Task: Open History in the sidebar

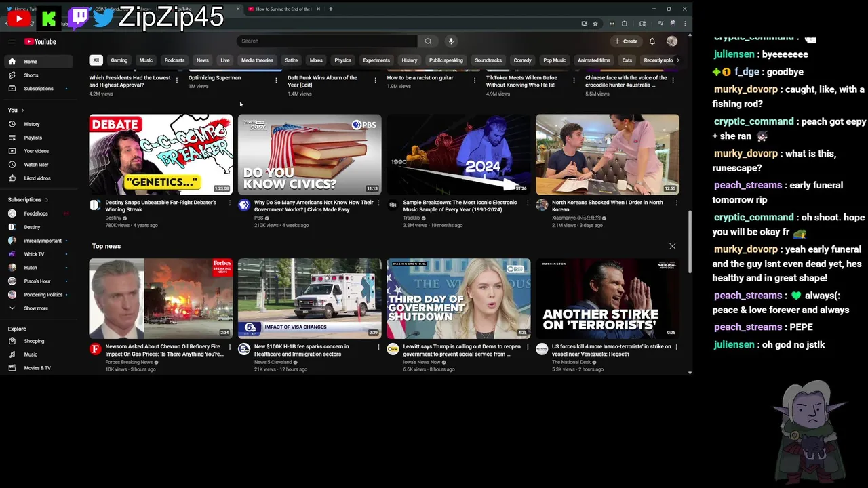Action: [x=37, y=124]
